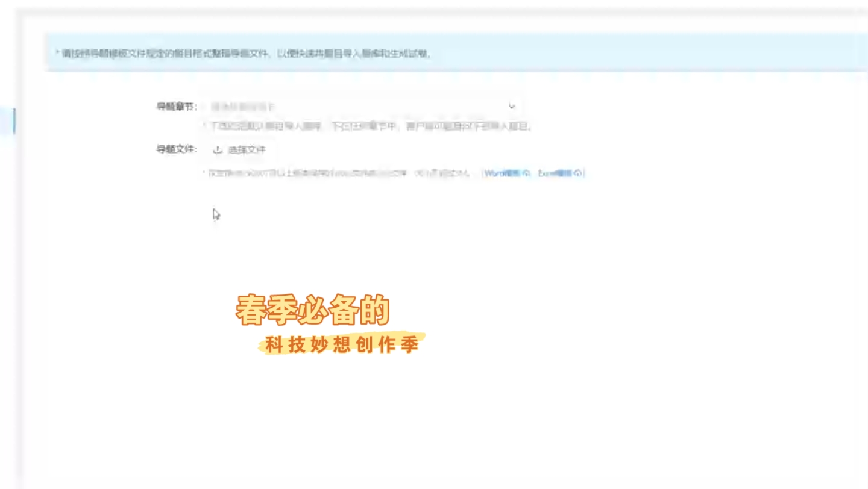Download the Word模板 template
Image resolution: width=868 pixels, height=489 pixels.
pyautogui.click(x=507, y=173)
